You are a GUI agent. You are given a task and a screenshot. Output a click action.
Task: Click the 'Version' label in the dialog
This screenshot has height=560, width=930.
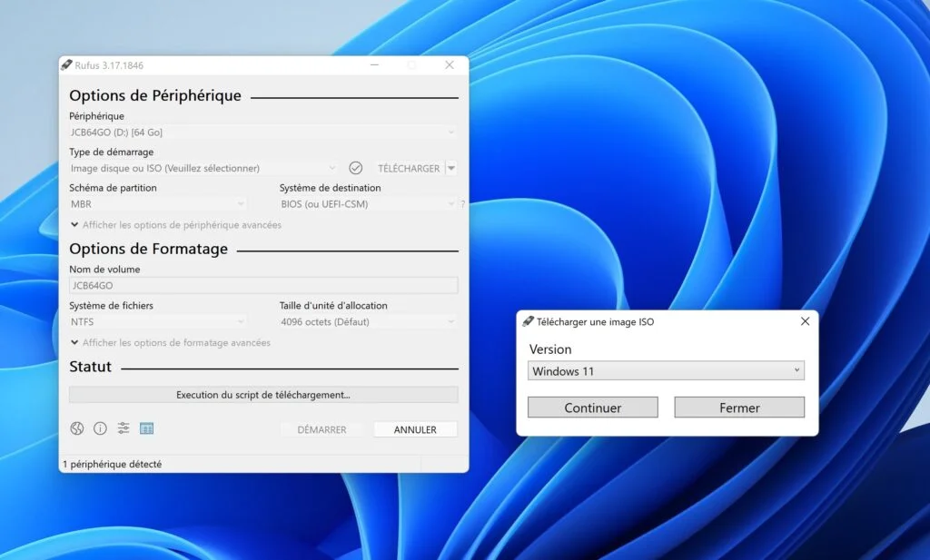[x=550, y=349]
